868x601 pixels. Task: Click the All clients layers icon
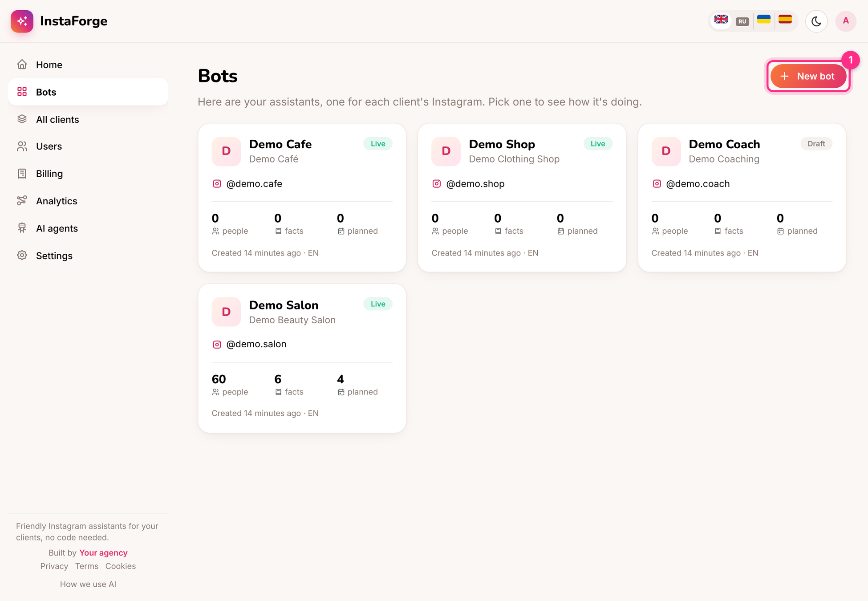pyautogui.click(x=22, y=119)
